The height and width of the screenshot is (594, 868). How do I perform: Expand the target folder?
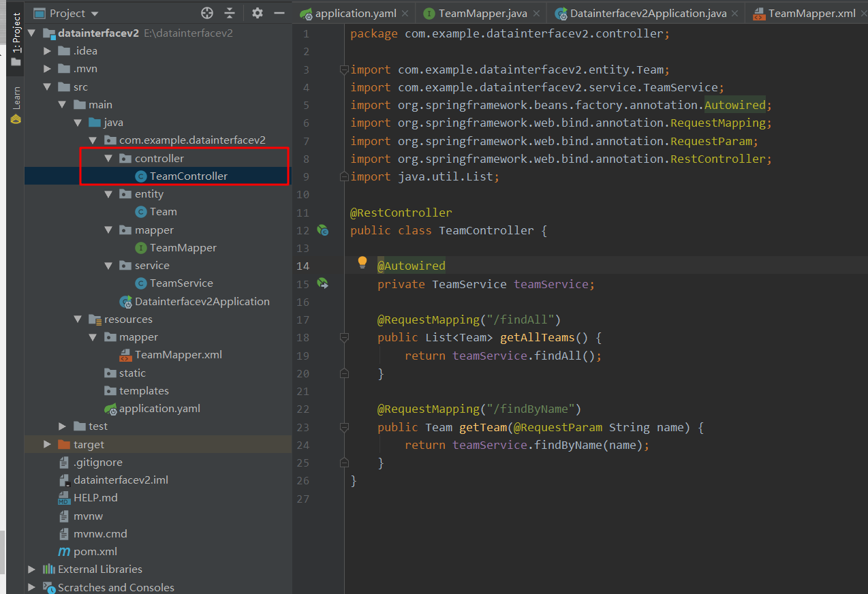coord(47,444)
